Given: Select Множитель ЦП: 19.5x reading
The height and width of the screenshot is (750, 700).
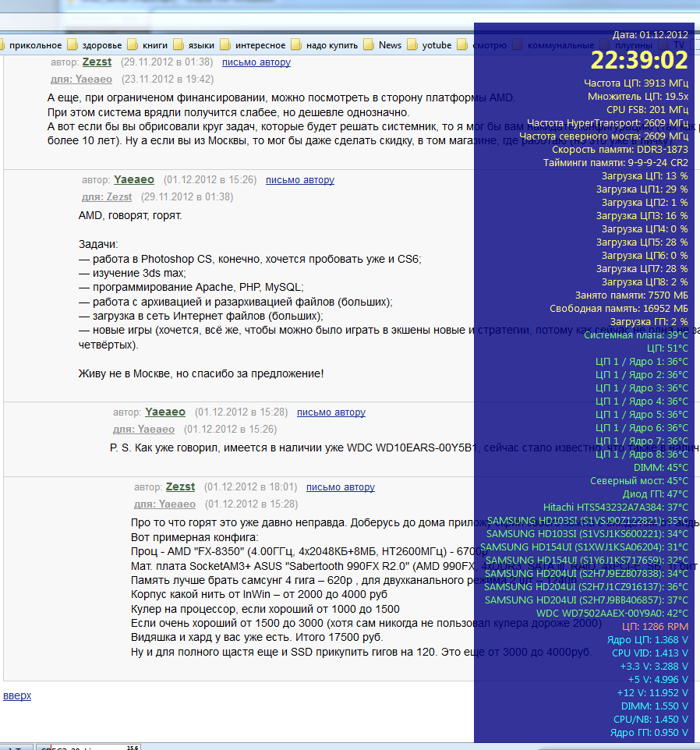Looking at the screenshot, I should pos(638,97).
